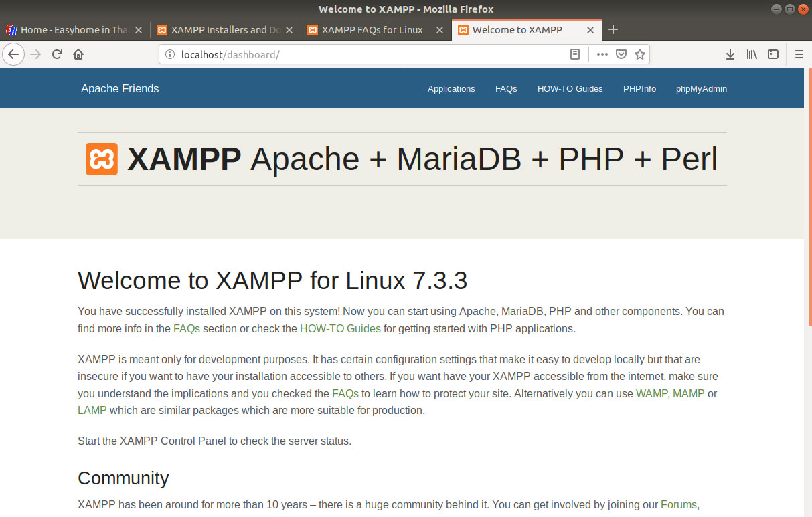Image resolution: width=812 pixels, height=517 pixels.
Task: Navigate back using the back arrow
Action: coord(13,54)
